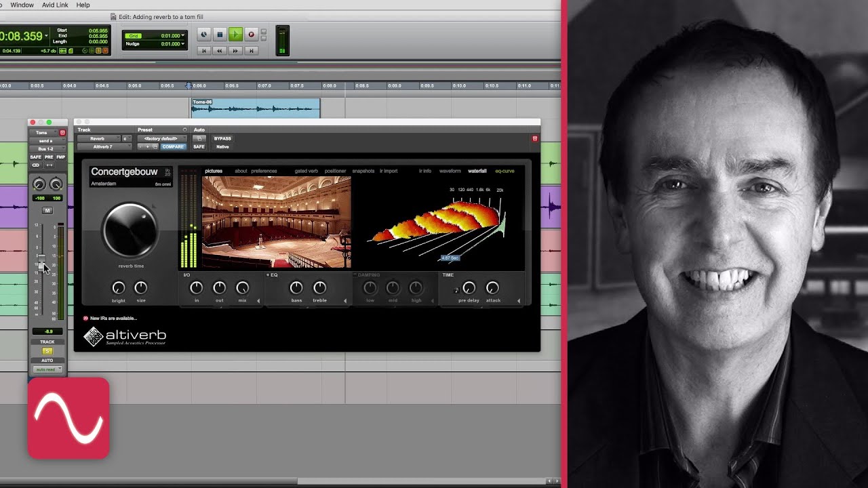The height and width of the screenshot is (488, 868).
Task: Open the Help menu
Action: click(x=83, y=5)
